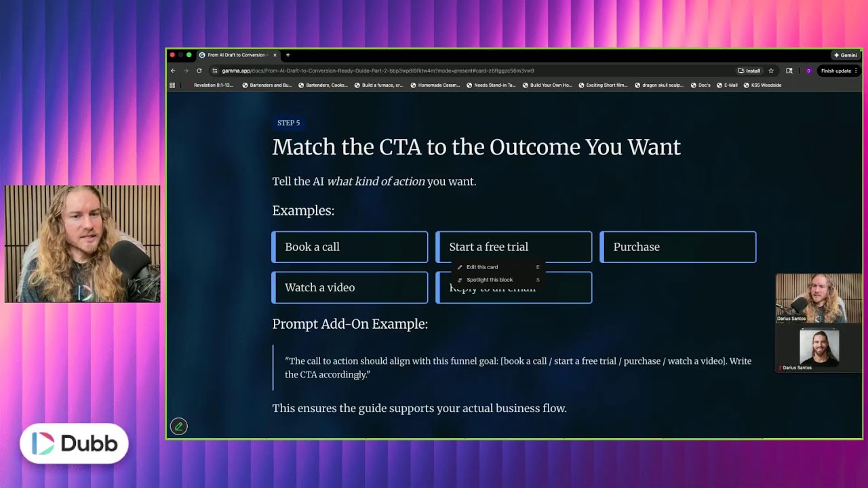This screenshot has height=488, width=868.
Task: Open the Exciting Short film bookmark
Action: [603, 85]
